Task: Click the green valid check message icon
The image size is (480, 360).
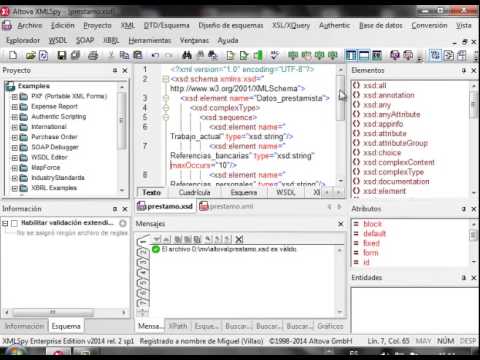Action: [x=155, y=249]
